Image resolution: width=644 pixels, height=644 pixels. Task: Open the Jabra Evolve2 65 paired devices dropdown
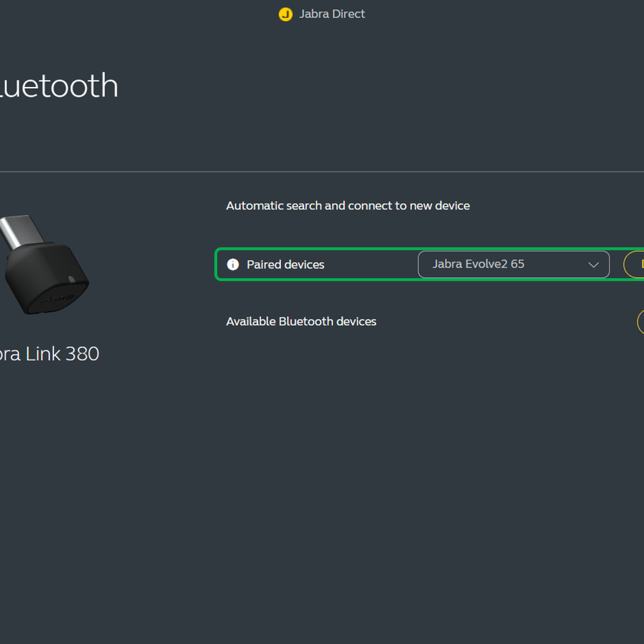click(513, 265)
